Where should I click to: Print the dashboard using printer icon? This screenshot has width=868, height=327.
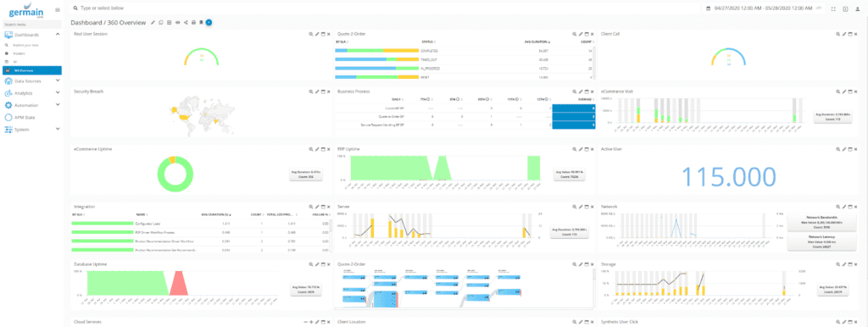click(193, 23)
